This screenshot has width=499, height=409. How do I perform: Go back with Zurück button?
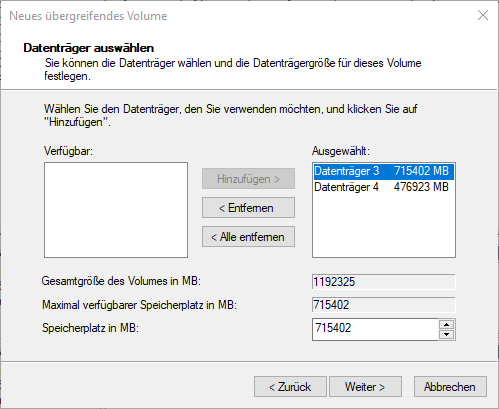click(x=290, y=387)
